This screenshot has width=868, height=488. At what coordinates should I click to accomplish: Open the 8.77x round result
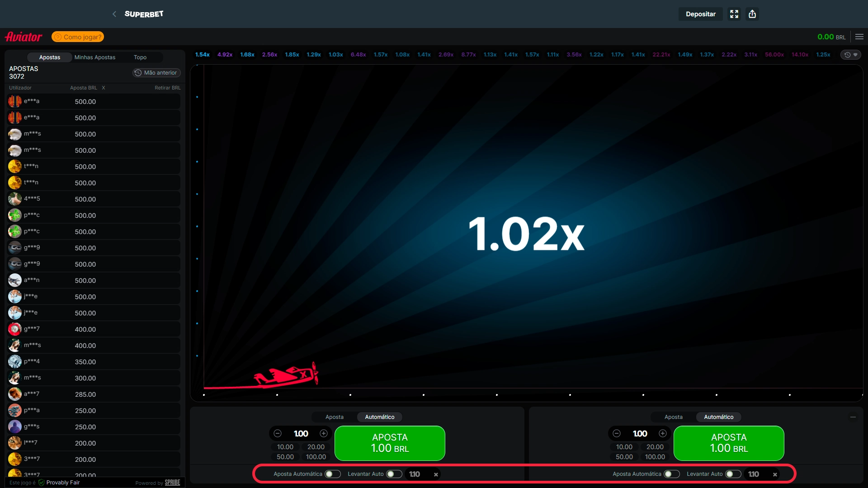468,55
